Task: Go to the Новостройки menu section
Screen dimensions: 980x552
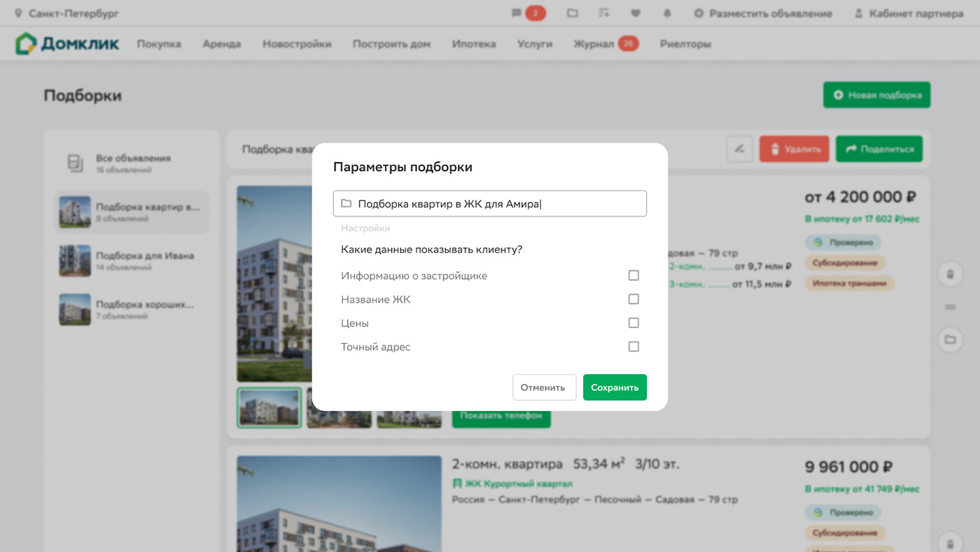Action: pos(297,44)
